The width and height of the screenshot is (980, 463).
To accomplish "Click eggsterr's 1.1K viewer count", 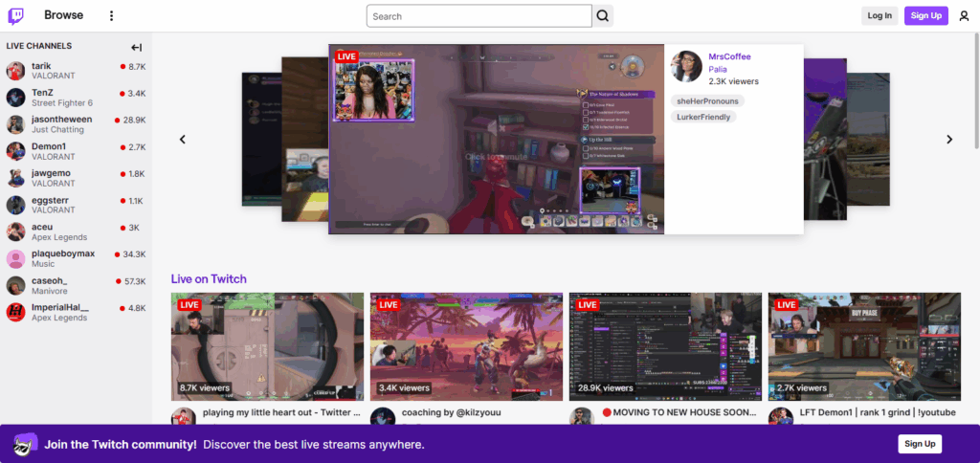I will [x=136, y=201].
